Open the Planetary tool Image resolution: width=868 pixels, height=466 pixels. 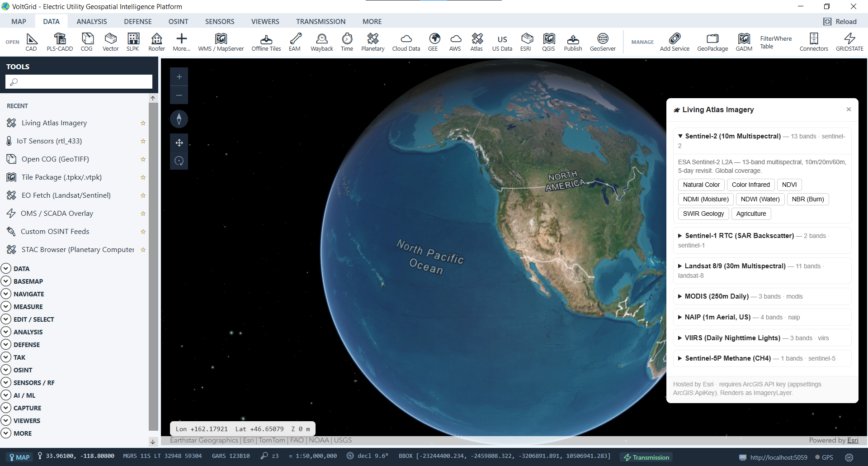(x=373, y=42)
